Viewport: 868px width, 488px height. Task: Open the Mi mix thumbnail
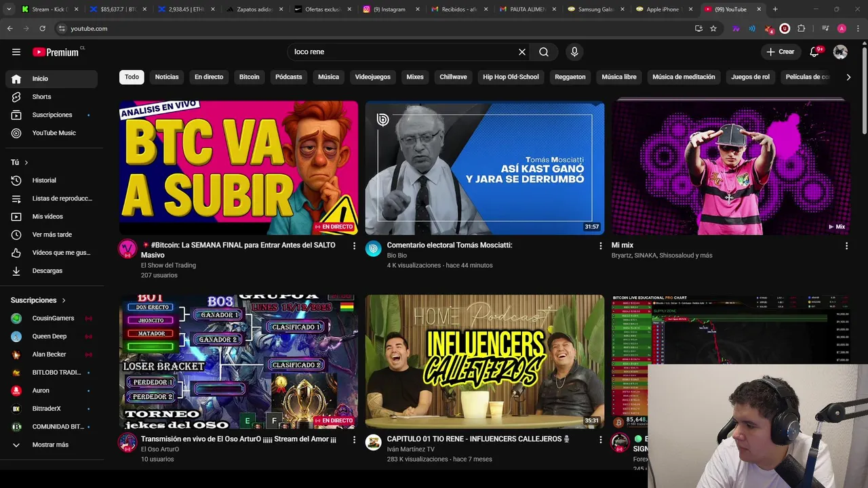[x=731, y=167]
